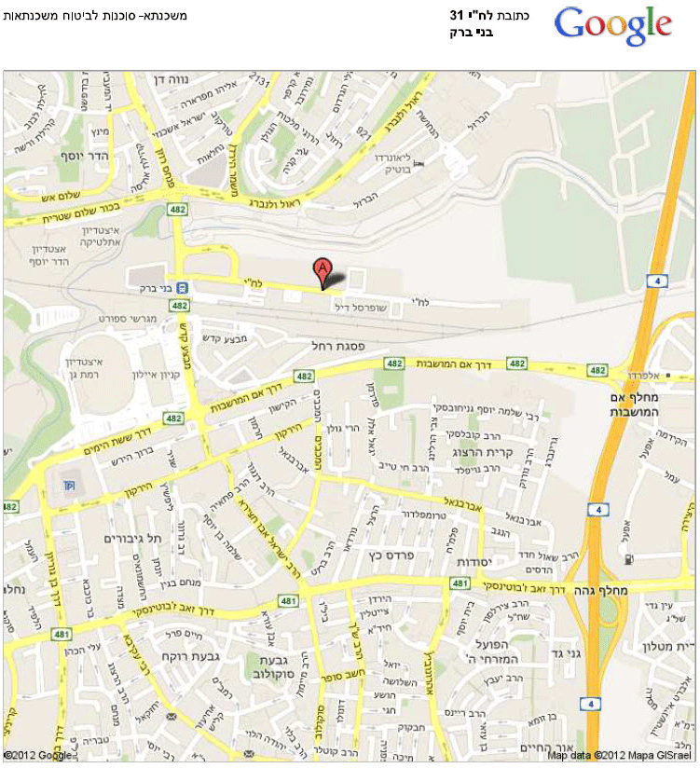Image resolution: width=700 pixels, height=768 pixels.
Task: Select the קרית הרצוג neighborhood label
Action: tap(483, 453)
